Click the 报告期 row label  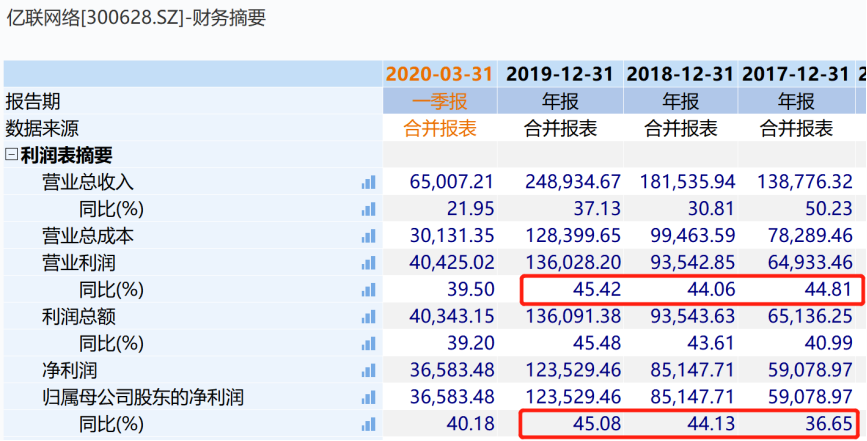point(33,101)
